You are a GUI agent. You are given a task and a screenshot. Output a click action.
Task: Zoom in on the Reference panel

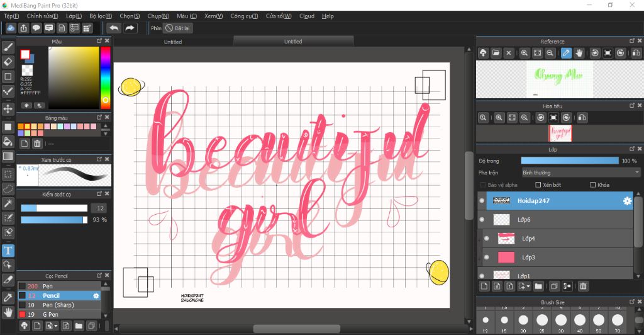click(524, 53)
